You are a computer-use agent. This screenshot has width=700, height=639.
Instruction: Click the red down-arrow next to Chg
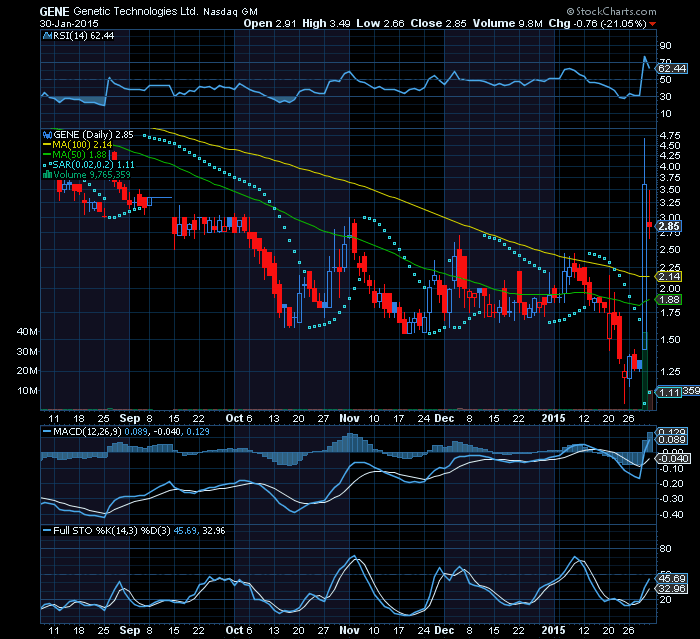653,24
